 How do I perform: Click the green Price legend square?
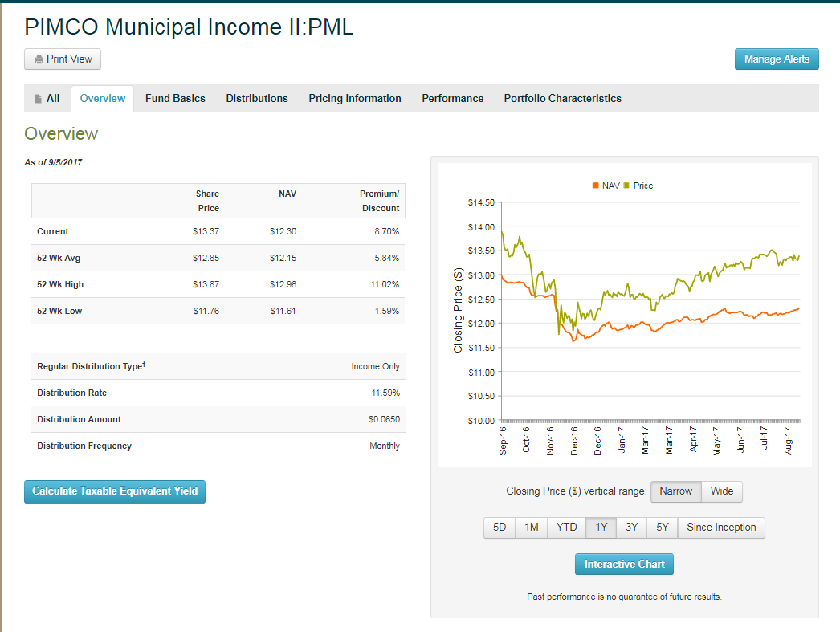[x=626, y=186]
